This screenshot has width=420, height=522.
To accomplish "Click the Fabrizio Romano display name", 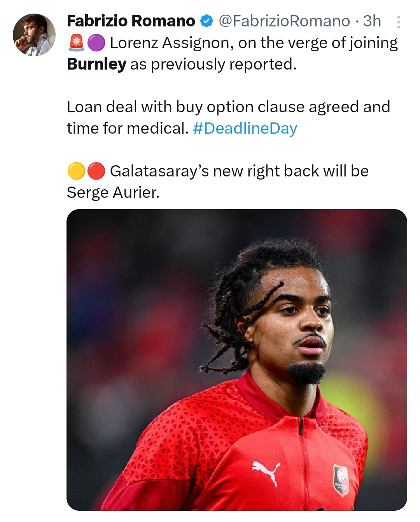I will tap(131, 21).
